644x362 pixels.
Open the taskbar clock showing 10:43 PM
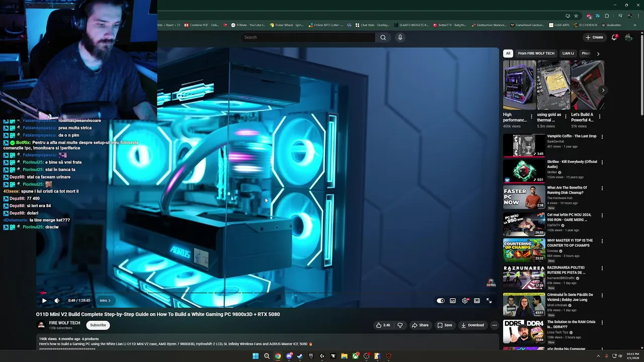(632, 356)
